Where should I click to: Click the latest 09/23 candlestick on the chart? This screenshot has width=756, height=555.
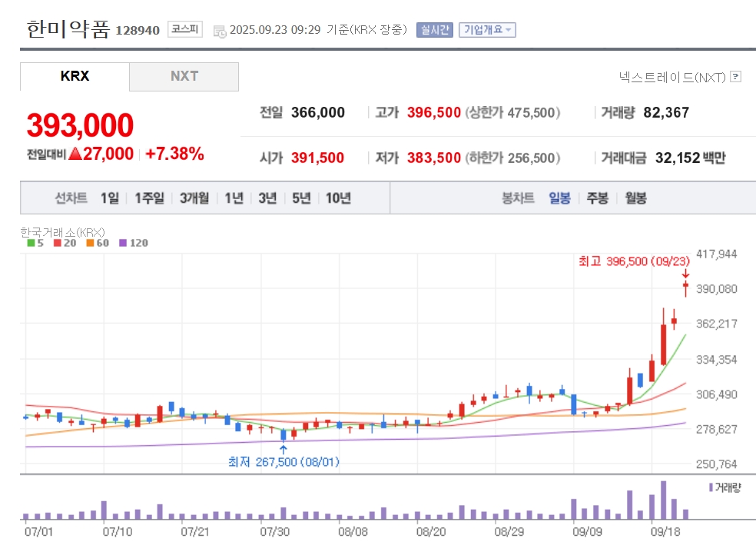tap(685, 288)
